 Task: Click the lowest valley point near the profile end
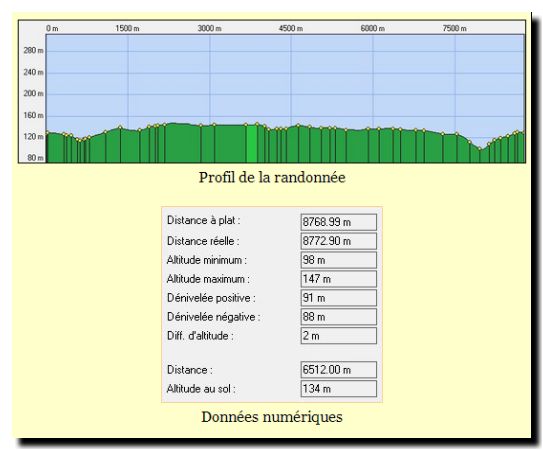click(480, 149)
